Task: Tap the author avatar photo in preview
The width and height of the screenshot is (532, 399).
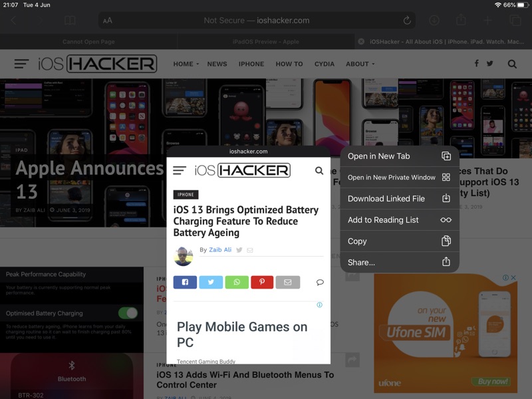Action: pyautogui.click(x=184, y=256)
